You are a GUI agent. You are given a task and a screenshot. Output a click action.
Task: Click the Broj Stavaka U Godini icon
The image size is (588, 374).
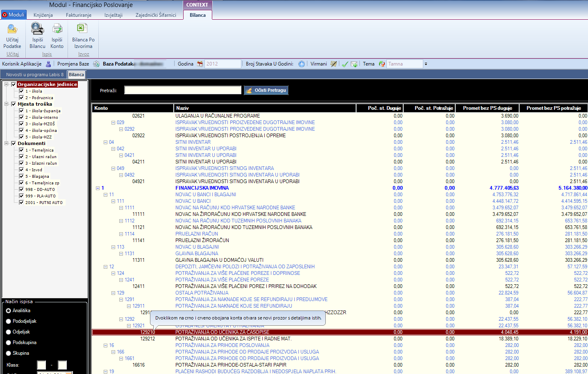(302, 64)
